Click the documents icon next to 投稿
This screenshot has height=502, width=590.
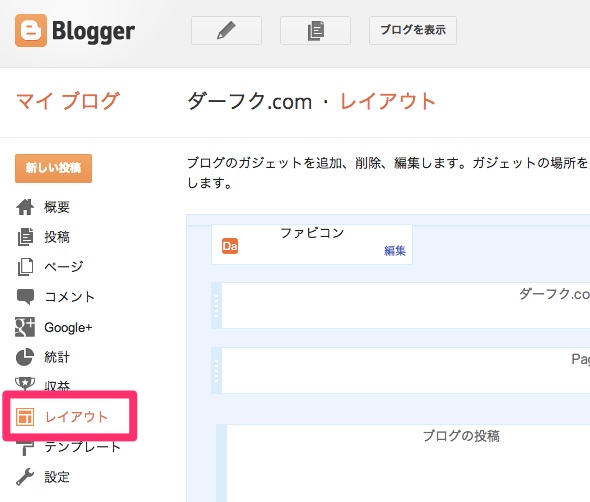(25, 237)
